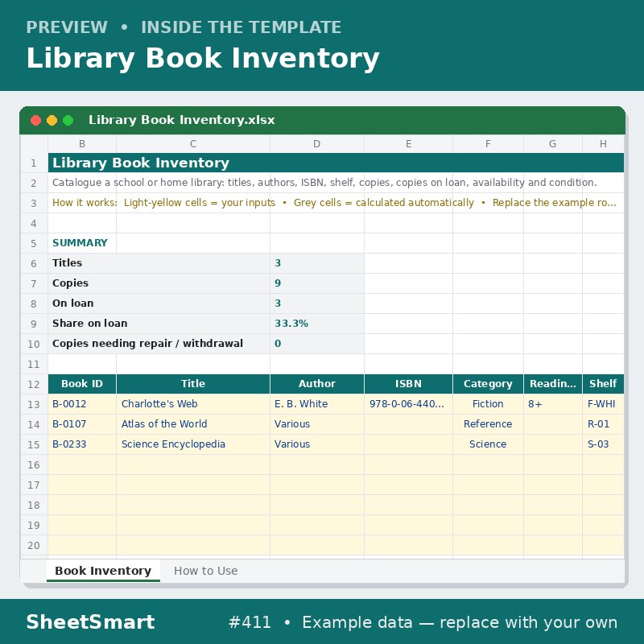The width and height of the screenshot is (644, 644).
Task: Select the Atlas of the World cell
Action: 193,424
